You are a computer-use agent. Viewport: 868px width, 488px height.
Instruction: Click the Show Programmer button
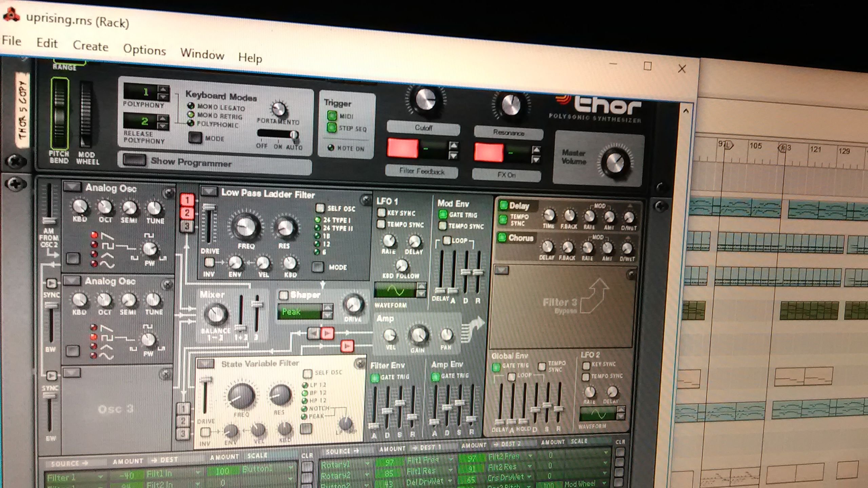pos(134,160)
